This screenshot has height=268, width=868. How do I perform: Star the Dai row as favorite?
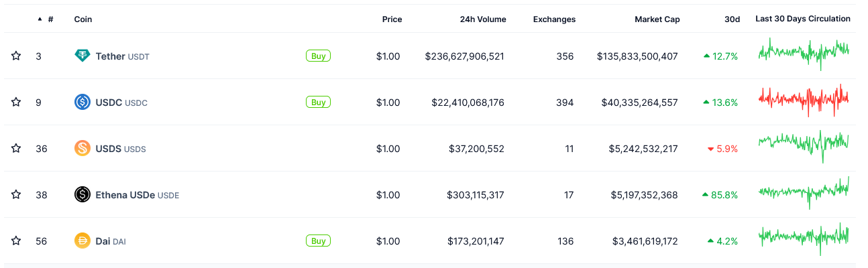[16, 241]
